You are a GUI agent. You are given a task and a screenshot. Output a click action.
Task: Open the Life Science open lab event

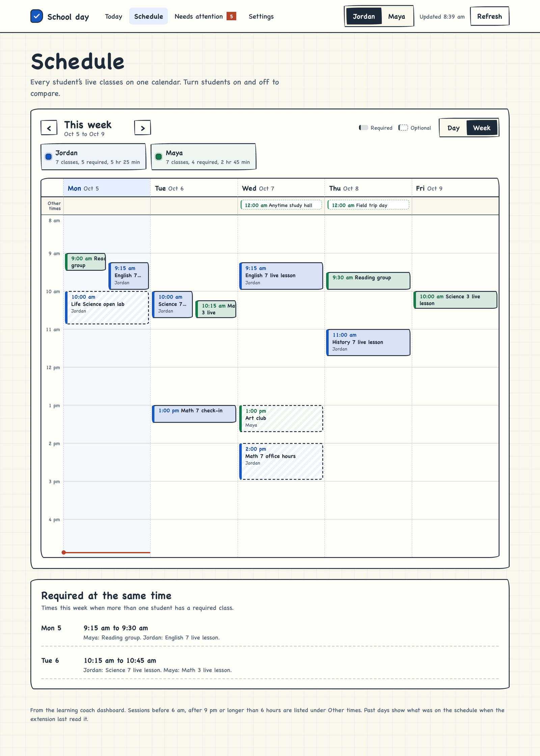(107, 308)
